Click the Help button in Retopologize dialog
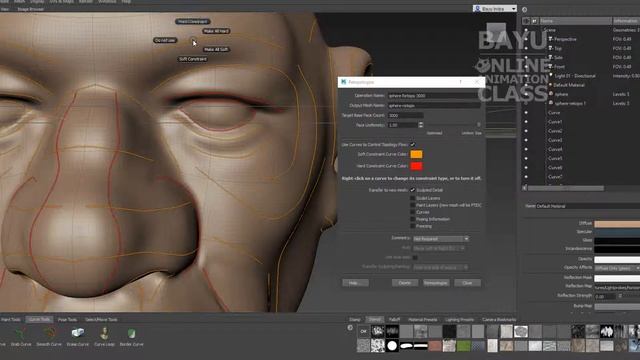Screen dimensions: 640x360 tap(355, 283)
